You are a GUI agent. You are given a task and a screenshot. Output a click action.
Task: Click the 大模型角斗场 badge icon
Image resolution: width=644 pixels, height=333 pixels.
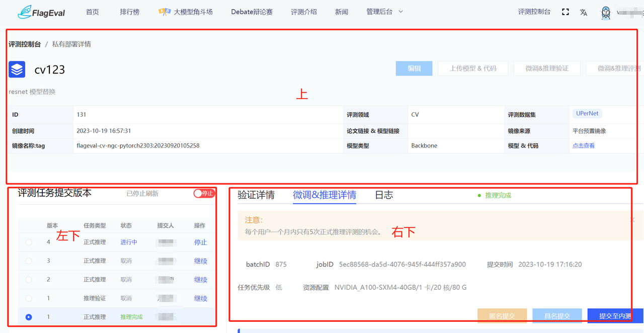tap(164, 12)
